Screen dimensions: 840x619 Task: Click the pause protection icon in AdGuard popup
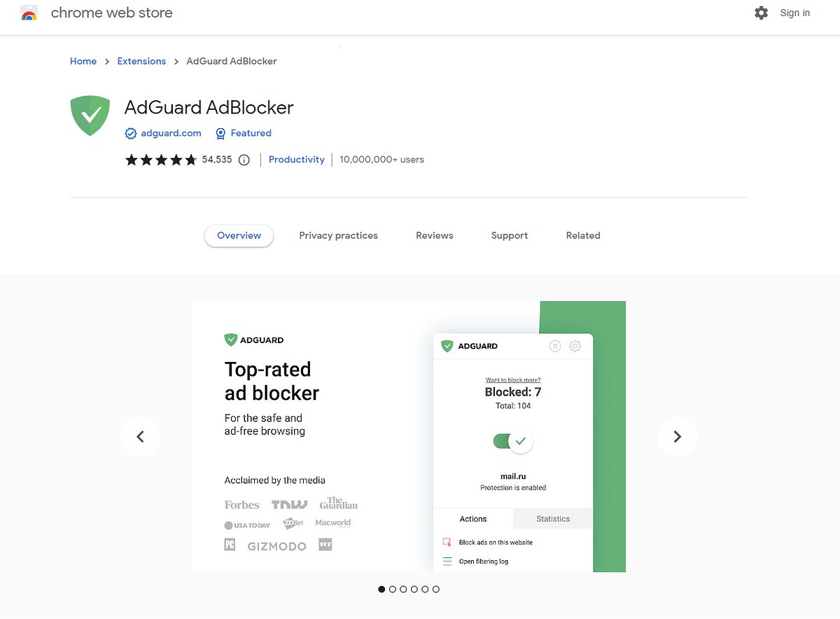(x=554, y=345)
